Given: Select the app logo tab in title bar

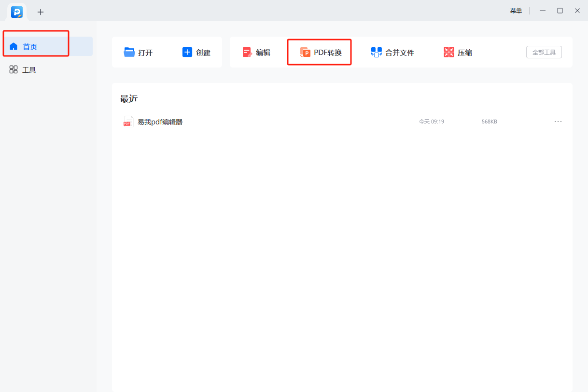Looking at the screenshot, I should 17,12.
